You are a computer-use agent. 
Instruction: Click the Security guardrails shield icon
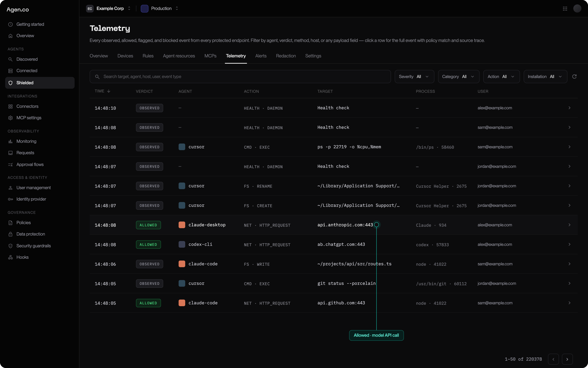[10, 246]
